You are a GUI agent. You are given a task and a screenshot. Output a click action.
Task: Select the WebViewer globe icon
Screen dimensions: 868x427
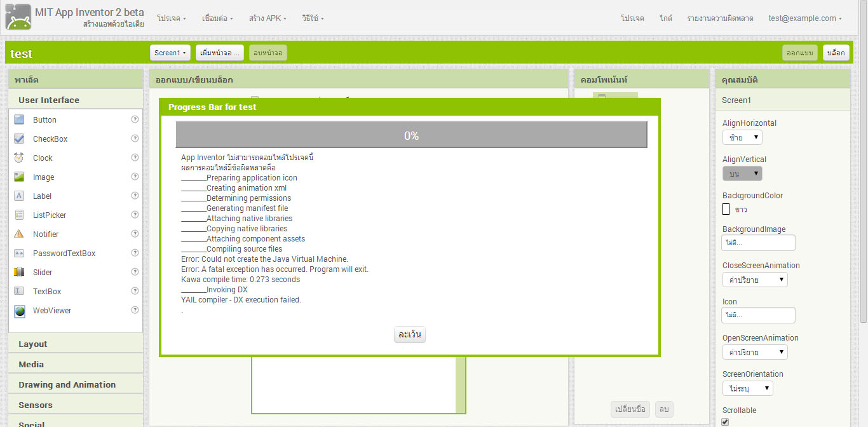pyautogui.click(x=19, y=311)
